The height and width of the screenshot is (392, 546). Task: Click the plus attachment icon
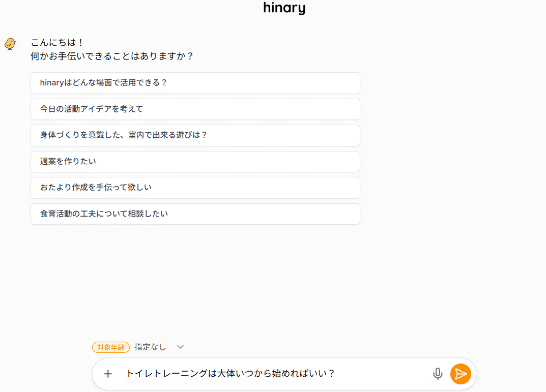pyautogui.click(x=108, y=374)
